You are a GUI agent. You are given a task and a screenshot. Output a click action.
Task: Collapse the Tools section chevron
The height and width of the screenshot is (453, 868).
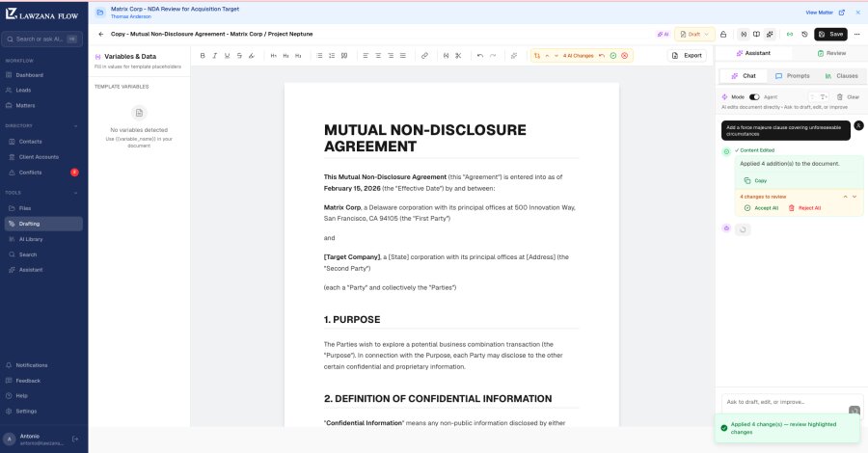pos(75,193)
